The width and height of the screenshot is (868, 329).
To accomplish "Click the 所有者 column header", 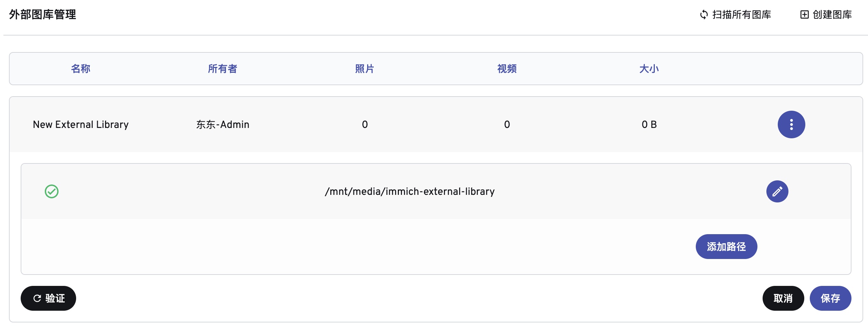I will 223,69.
